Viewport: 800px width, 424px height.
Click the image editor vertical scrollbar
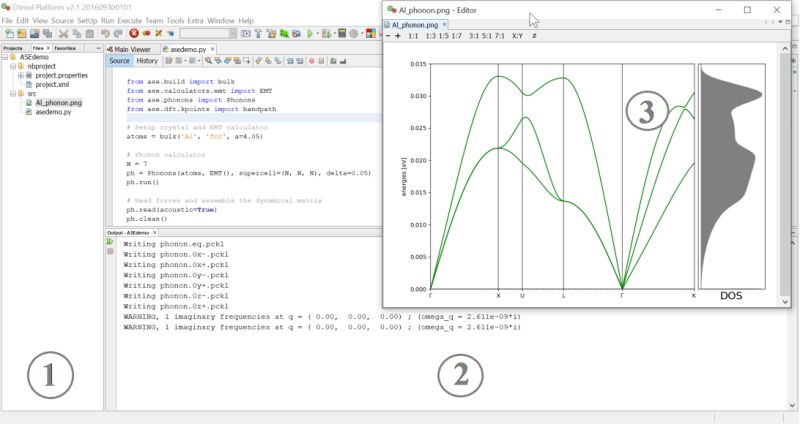(785, 173)
